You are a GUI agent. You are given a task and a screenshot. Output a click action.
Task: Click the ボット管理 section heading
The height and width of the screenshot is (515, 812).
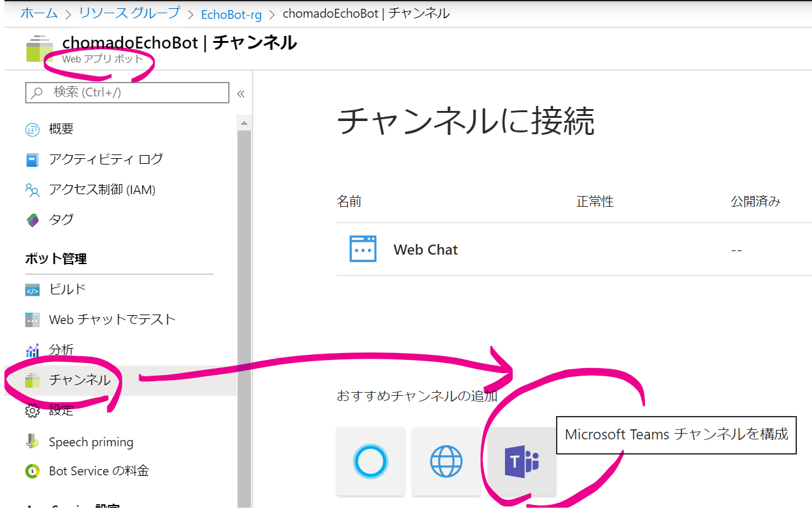point(56,258)
